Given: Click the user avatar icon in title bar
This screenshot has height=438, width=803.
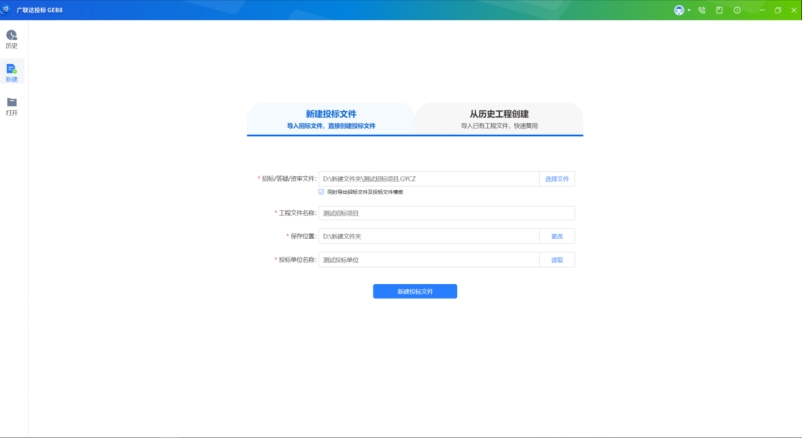Looking at the screenshot, I should [679, 10].
